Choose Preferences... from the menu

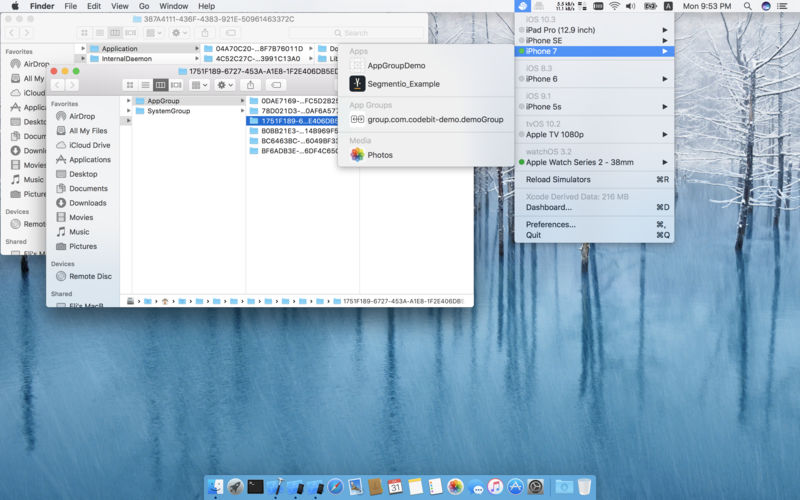(x=594, y=224)
